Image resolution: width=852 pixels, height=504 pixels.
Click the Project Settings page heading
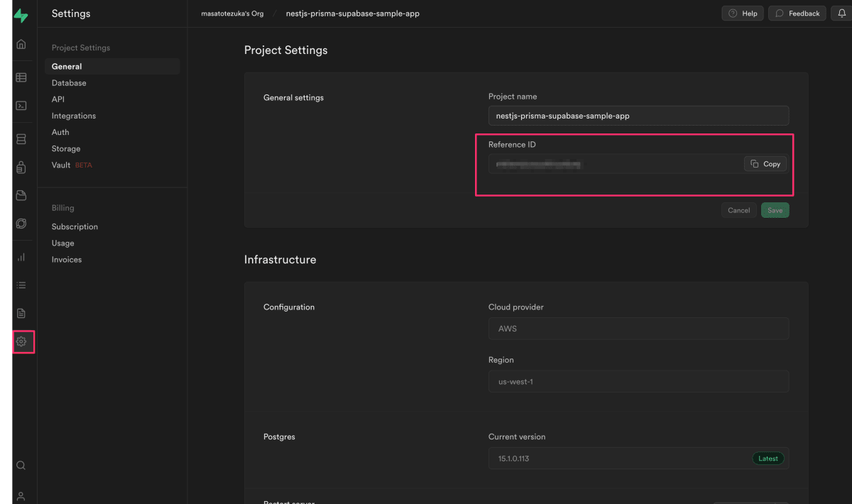(286, 50)
